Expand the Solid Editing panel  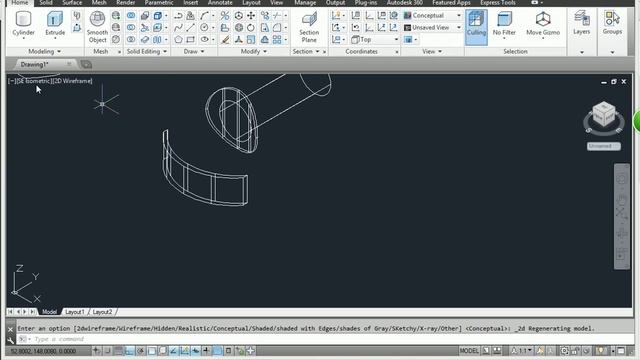(x=147, y=51)
